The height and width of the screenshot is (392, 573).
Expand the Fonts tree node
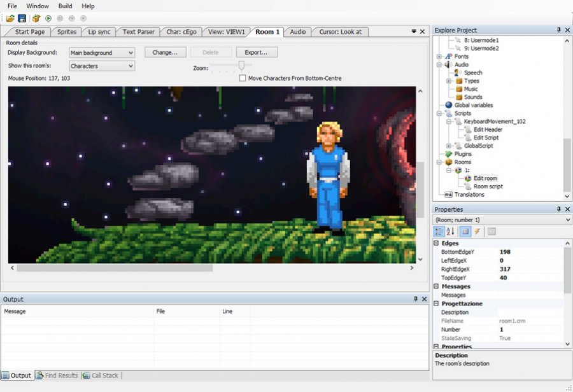pos(439,56)
